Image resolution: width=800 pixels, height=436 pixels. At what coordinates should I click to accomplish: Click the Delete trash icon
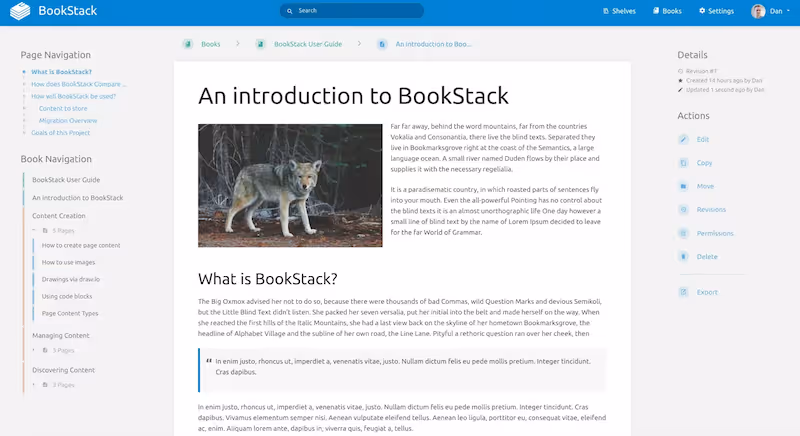[683, 257]
